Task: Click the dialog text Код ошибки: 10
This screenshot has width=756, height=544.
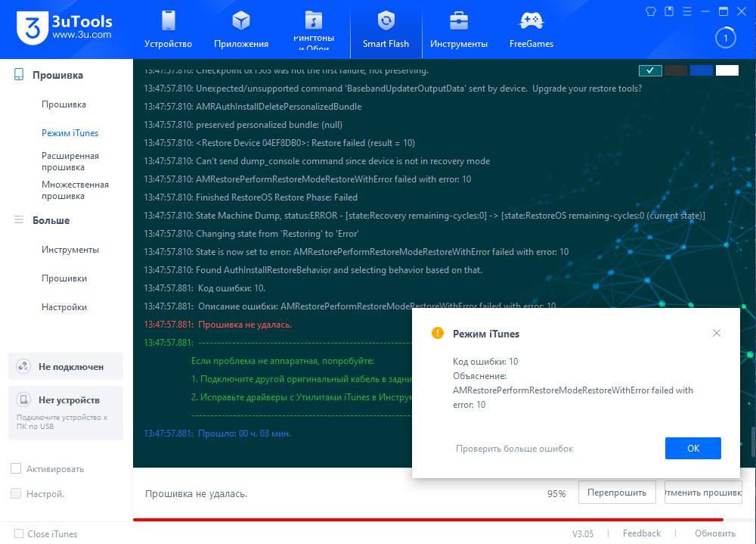Action: pyautogui.click(x=485, y=361)
